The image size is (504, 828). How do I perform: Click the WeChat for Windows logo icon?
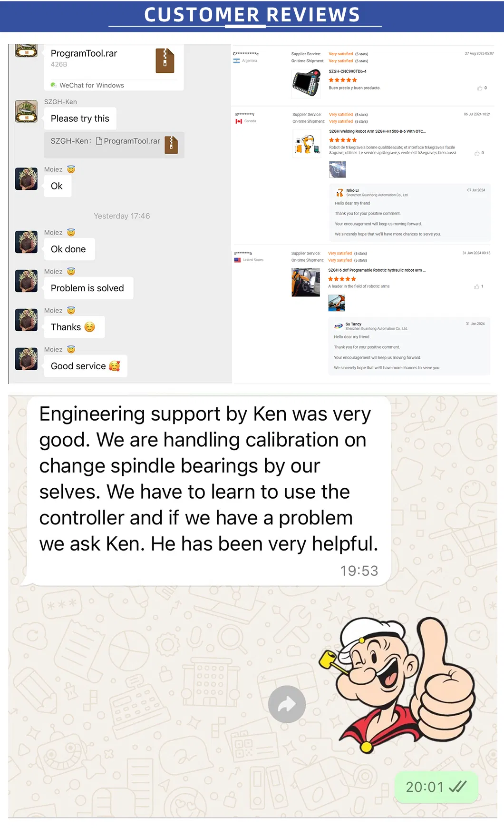pos(54,85)
